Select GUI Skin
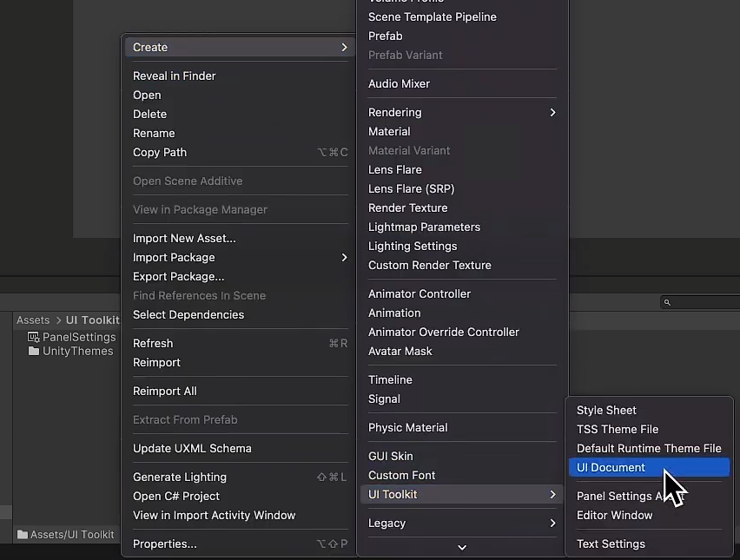The width and height of the screenshot is (740, 560). (462, 456)
